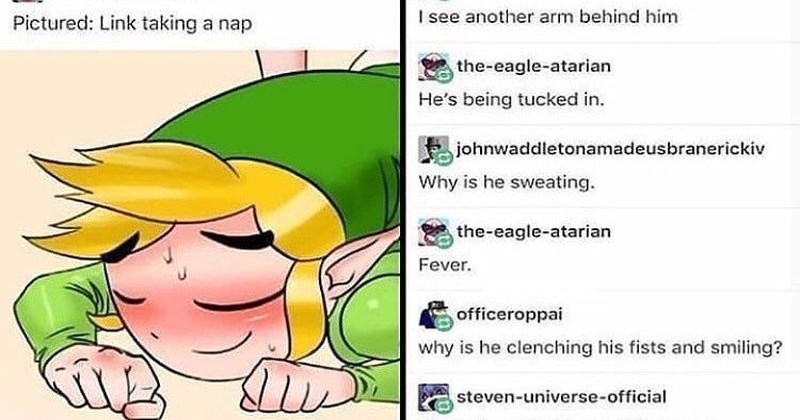Click the-eagle-atarian avatar above the Fever reply
Screen dimensions: 800x420
pyautogui.click(x=433, y=233)
